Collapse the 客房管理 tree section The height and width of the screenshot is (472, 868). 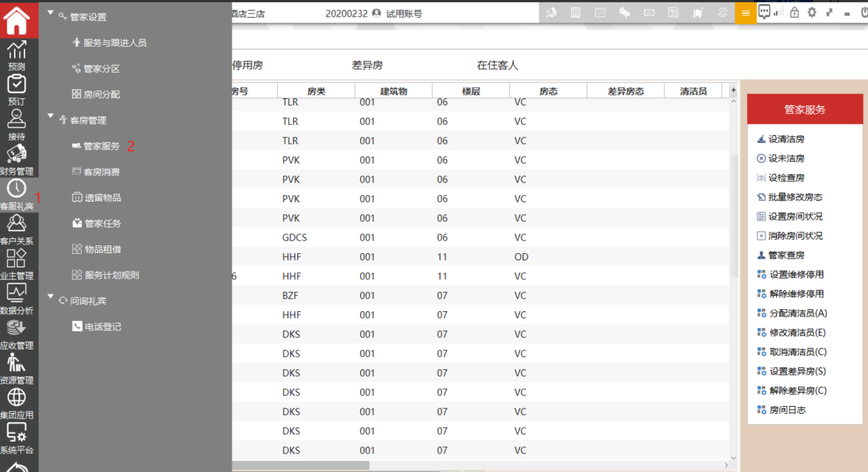(x=50, y=117)
